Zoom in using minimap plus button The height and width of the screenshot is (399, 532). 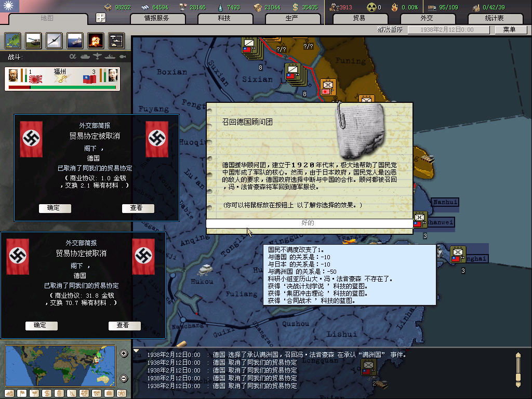point(124,353)
